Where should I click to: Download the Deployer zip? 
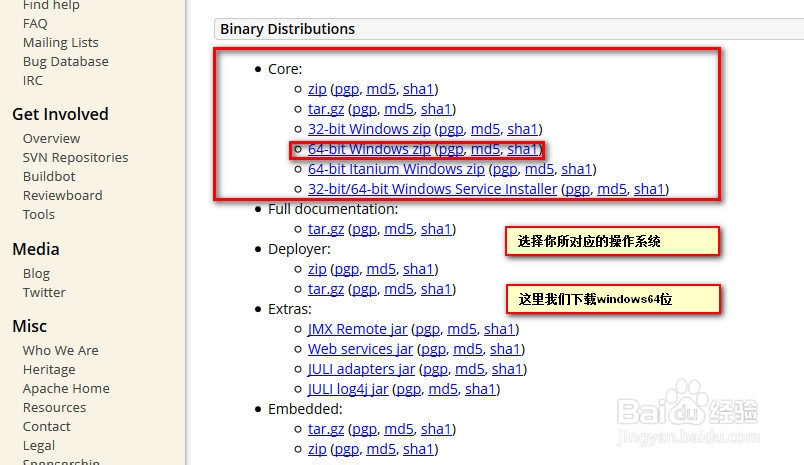[317, 269]
